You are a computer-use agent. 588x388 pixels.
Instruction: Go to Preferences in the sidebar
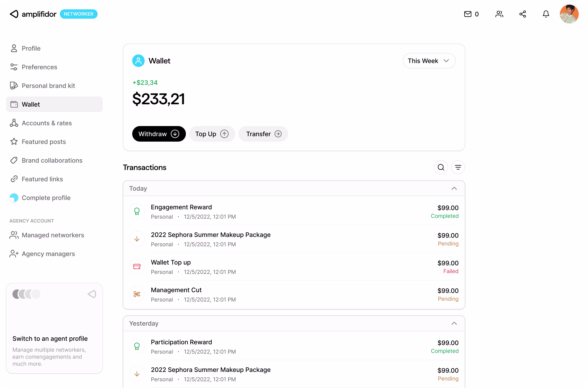[x=39, y=67]
